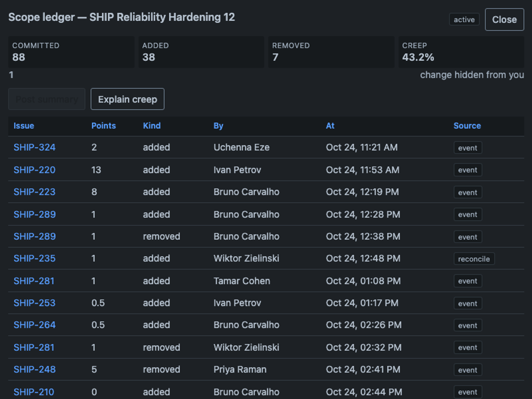Click the ADDED 38 stat card
The width and height of the screenshot is (532, 399).
pyautogui.click(x=201, y=52)
